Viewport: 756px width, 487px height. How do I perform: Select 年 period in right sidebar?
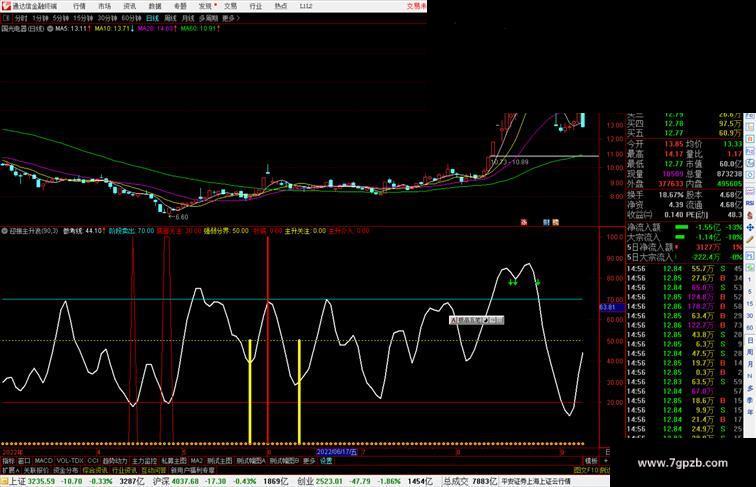pyautogui.click(x=750, y=412)
